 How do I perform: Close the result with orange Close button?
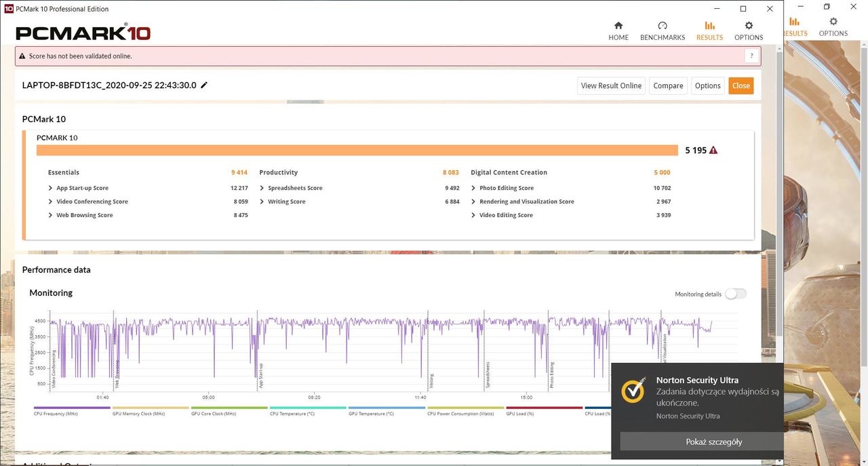pos(741,85)
